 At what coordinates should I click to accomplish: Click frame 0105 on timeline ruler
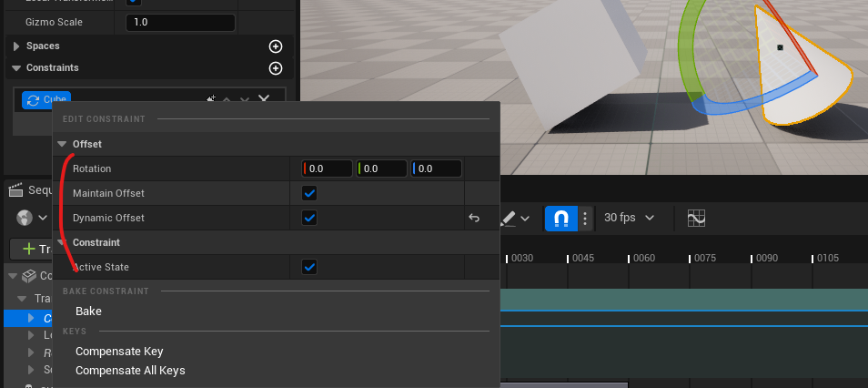click(828, 259)
